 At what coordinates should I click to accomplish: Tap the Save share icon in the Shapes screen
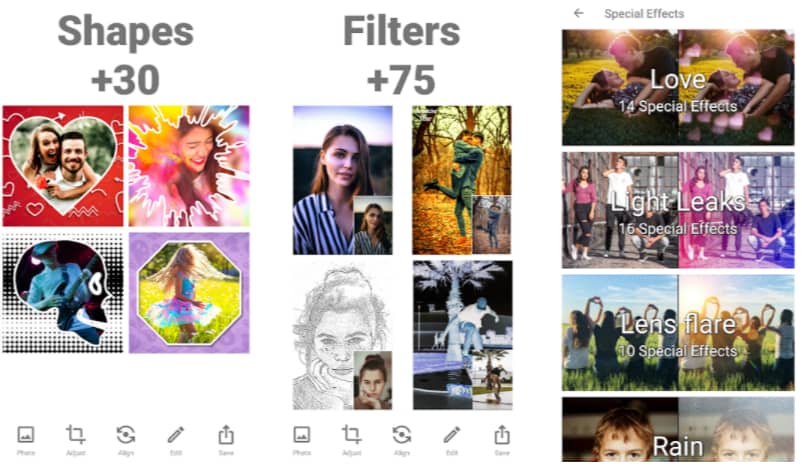[x=226, y=440]
